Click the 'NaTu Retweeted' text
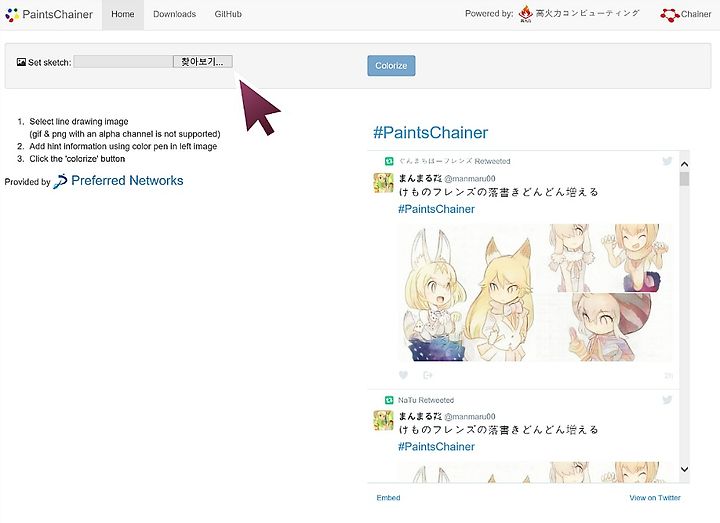 coord(426,400)
